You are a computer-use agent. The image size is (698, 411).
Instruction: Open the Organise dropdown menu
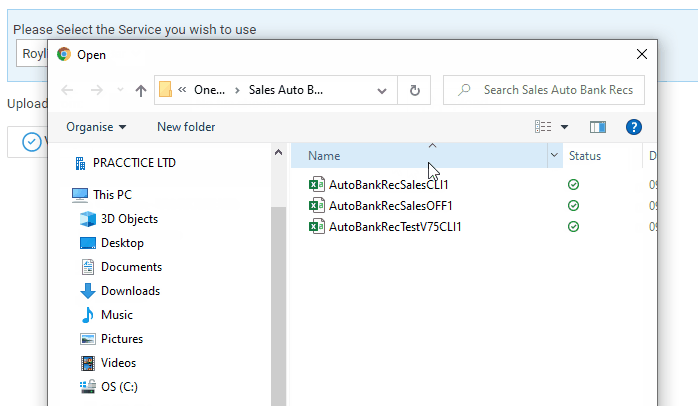click(96, 127)
